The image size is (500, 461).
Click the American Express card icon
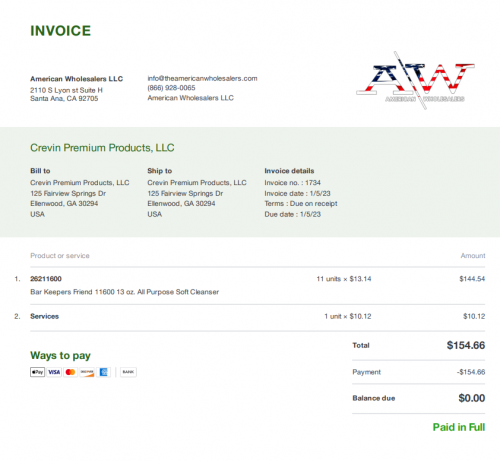tap(104, 372)
